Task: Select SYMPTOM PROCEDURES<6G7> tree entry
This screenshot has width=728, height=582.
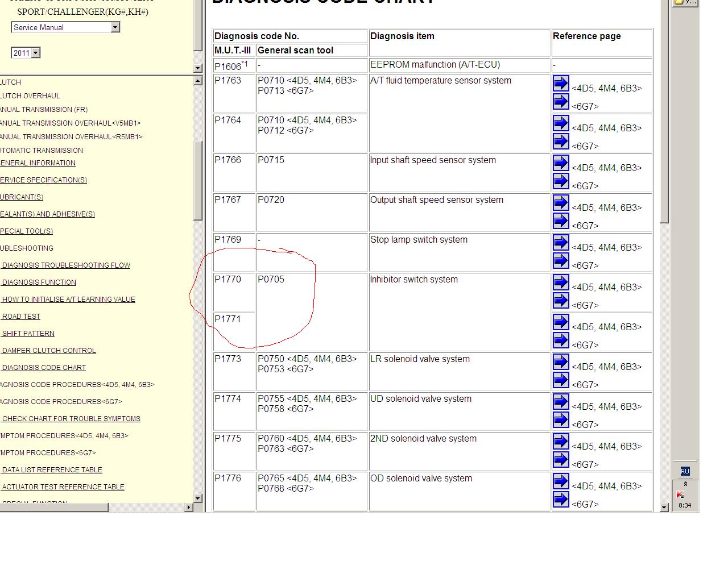Action: pyautogui.click(x=48, y=453)
